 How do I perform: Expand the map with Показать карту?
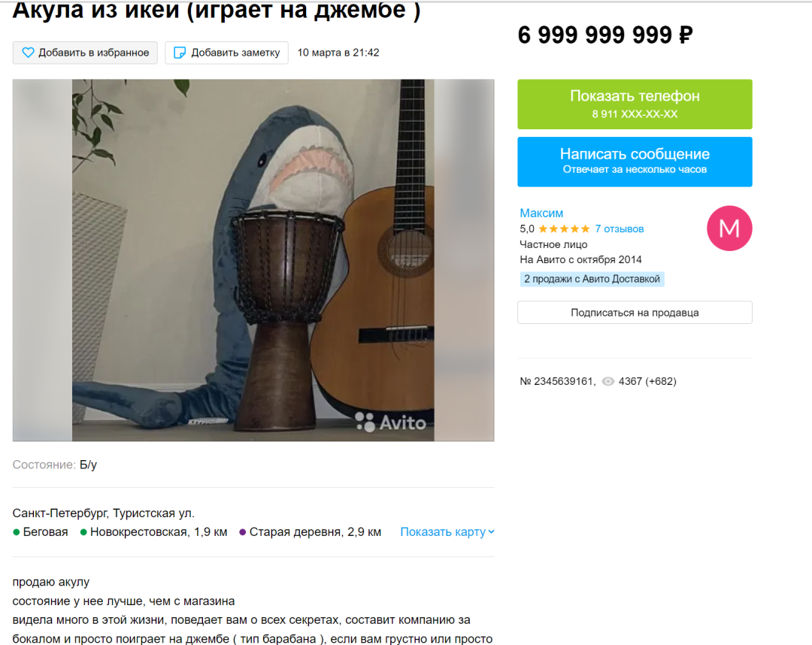point(447,531)
